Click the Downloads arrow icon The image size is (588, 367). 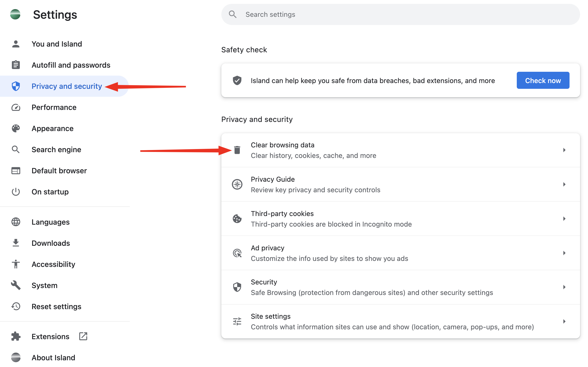click(16, 243)
